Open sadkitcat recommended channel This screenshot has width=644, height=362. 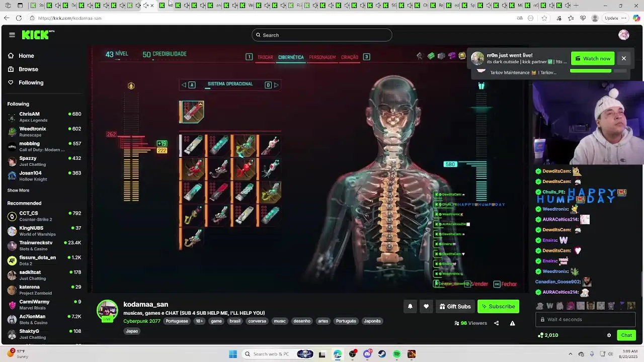coord(44,275)
